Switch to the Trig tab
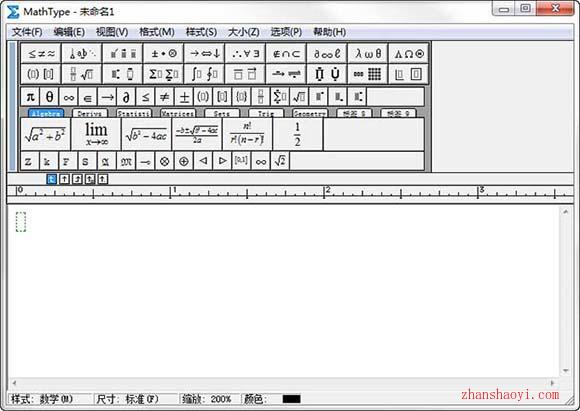This screenshot has width=580, height=411. [x=266, y=113]
